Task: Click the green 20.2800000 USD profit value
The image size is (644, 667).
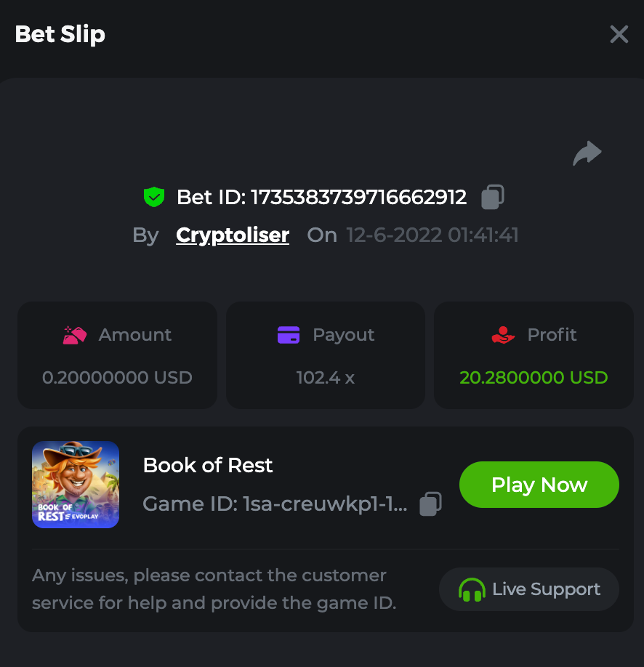Action: pos(534,378)
